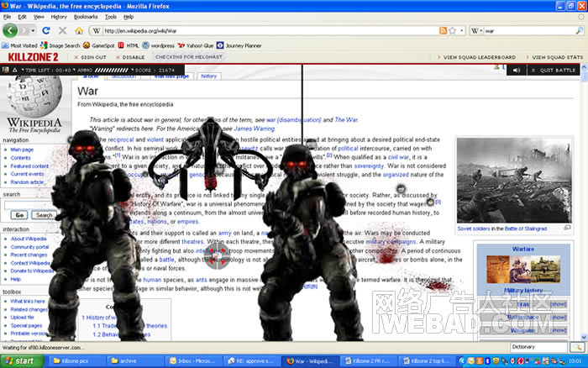Open the View menu

(39, 17)
